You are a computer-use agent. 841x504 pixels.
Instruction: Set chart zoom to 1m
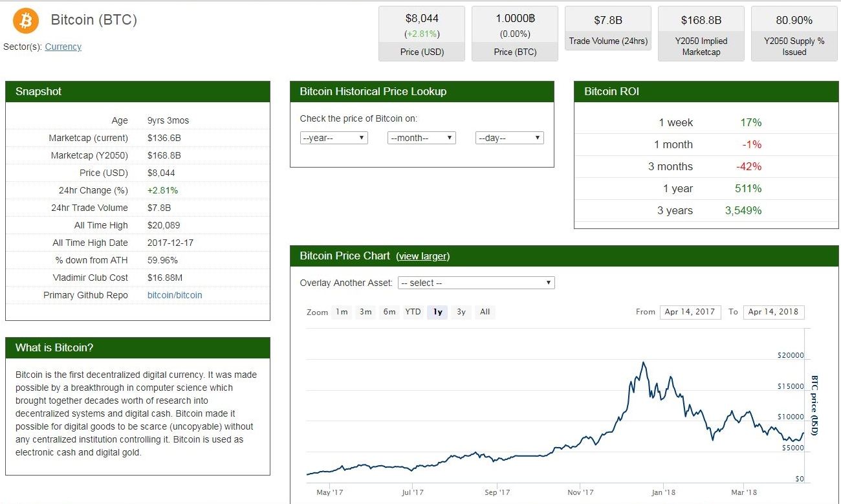[341, 312]
